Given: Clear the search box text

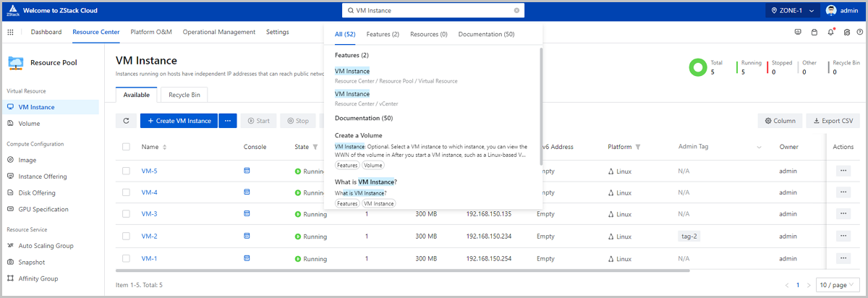Looking at the screenshot, I should coord(516,11).
